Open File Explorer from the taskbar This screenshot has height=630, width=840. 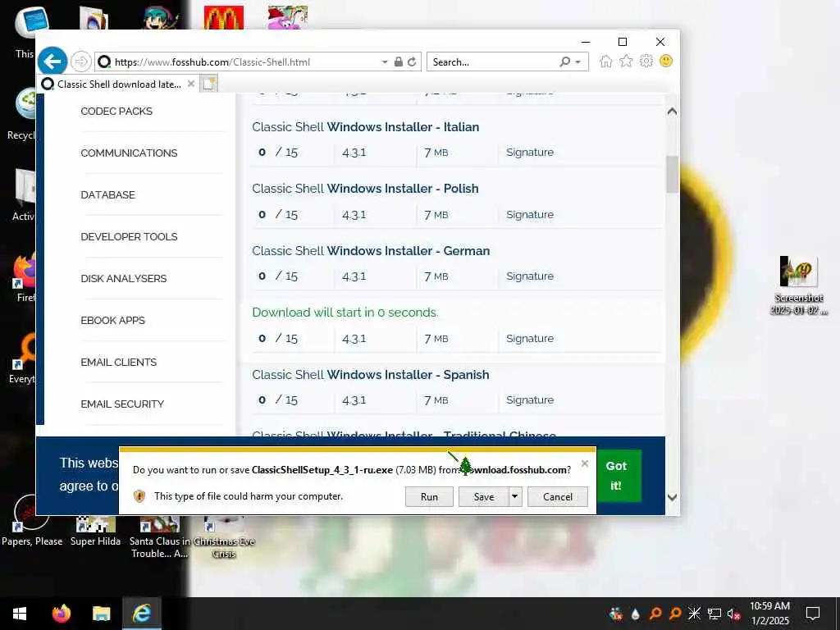pyautogui.click(x=101, y=614)
